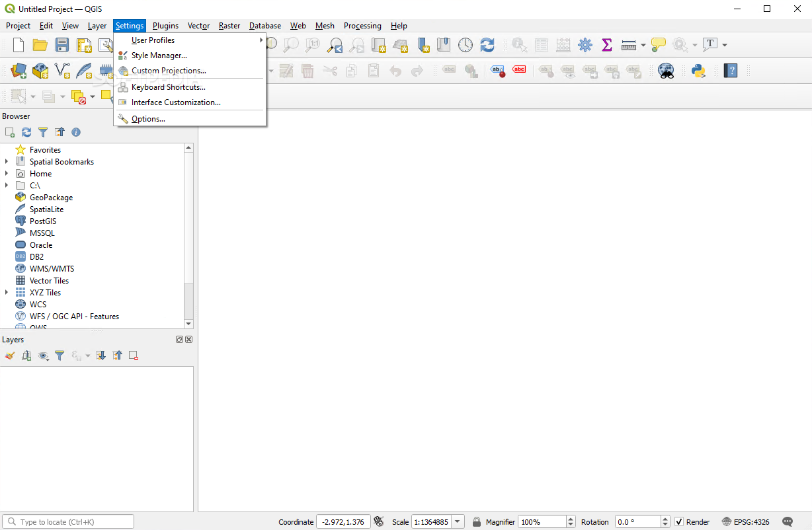The width and height of the screenshot is (812, 530).
Task: Open Help Contents book icon
Action: pyautogui.click(x=730, y=71)
